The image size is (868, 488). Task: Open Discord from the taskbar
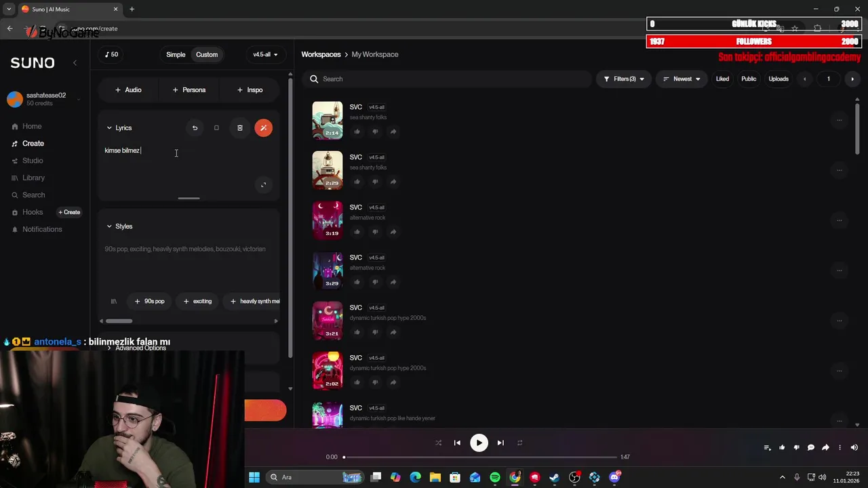click(614, 477)
